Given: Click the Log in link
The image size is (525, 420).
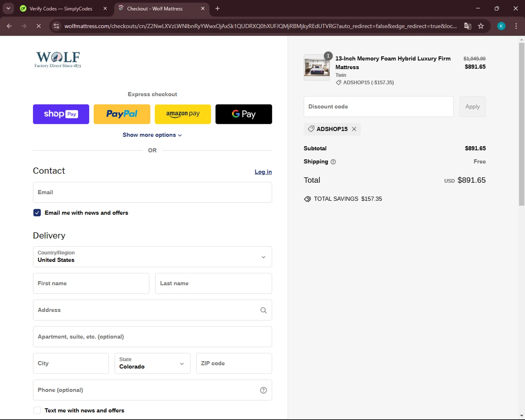Looking at the screenshot, I should click(x=263, y=171).
